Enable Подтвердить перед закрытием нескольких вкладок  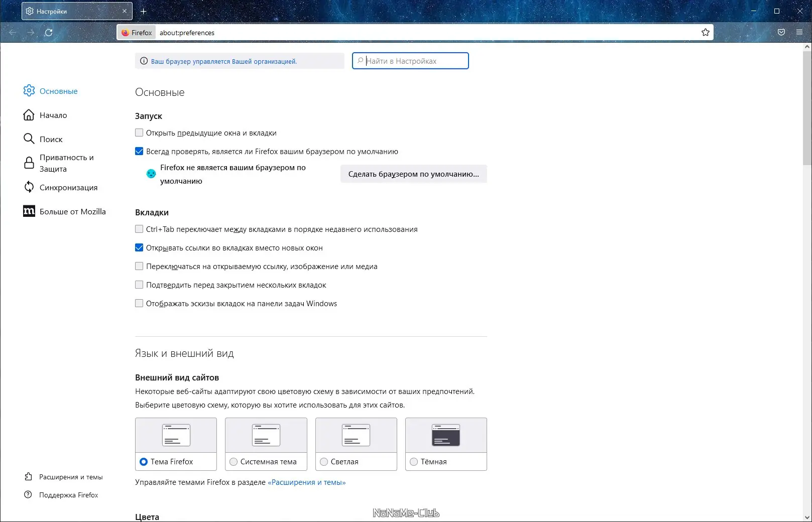tap(139, 285)
